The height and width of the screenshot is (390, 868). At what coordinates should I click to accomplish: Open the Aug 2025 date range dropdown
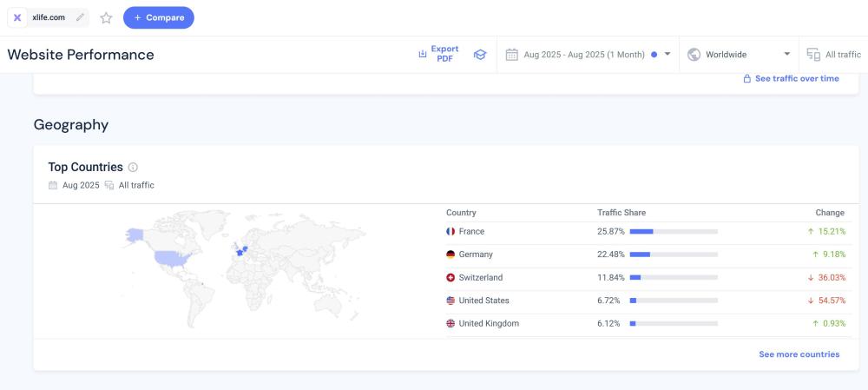(589, 55)
